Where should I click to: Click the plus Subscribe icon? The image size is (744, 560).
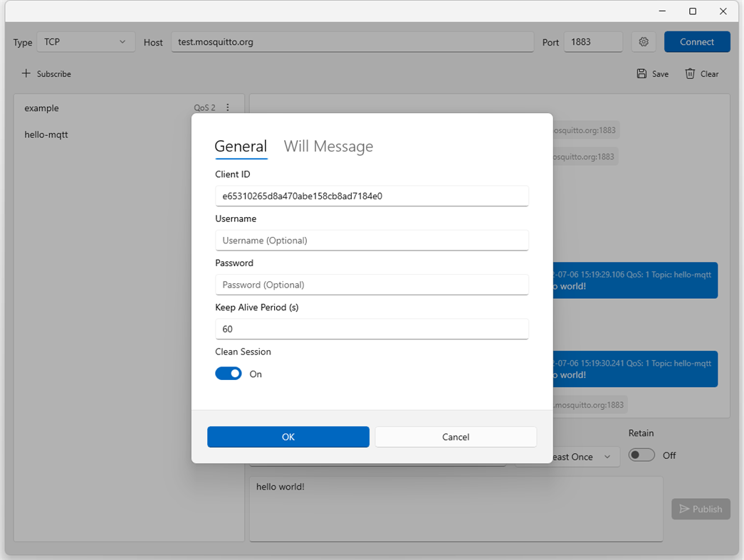click(26, 73)
